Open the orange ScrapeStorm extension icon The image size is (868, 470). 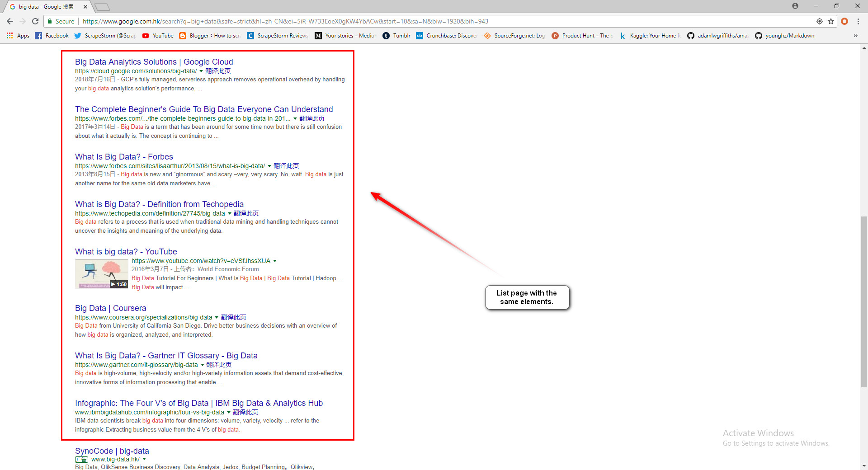[844, 21]
